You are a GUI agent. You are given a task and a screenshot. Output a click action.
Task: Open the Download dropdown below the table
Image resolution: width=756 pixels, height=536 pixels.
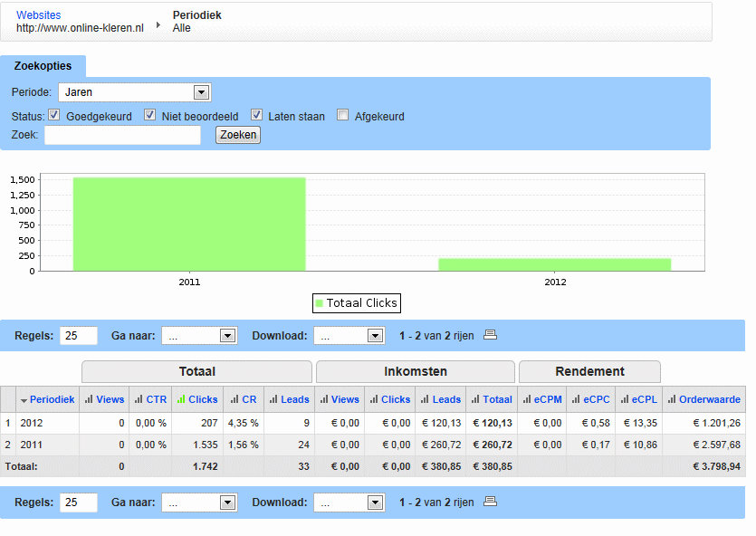[349, 502]
